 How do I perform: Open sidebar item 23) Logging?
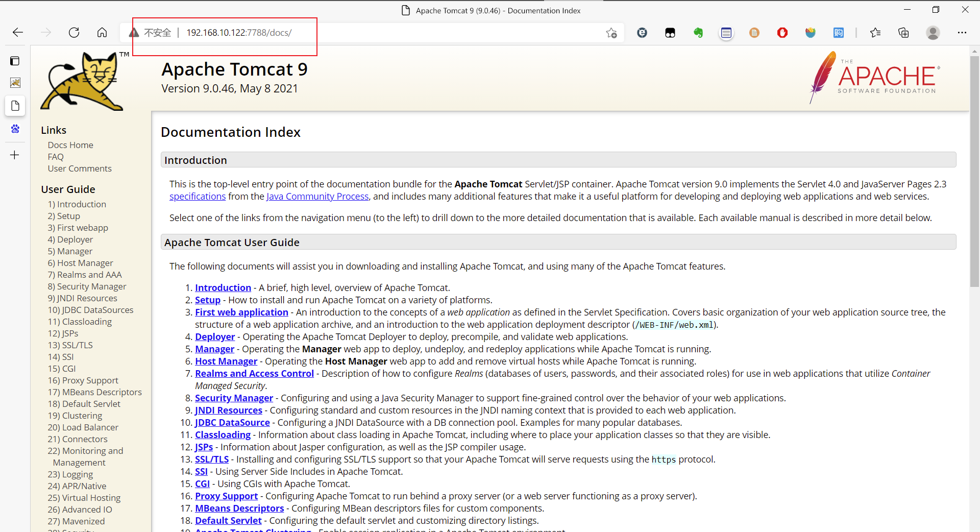tap(70, 474)
